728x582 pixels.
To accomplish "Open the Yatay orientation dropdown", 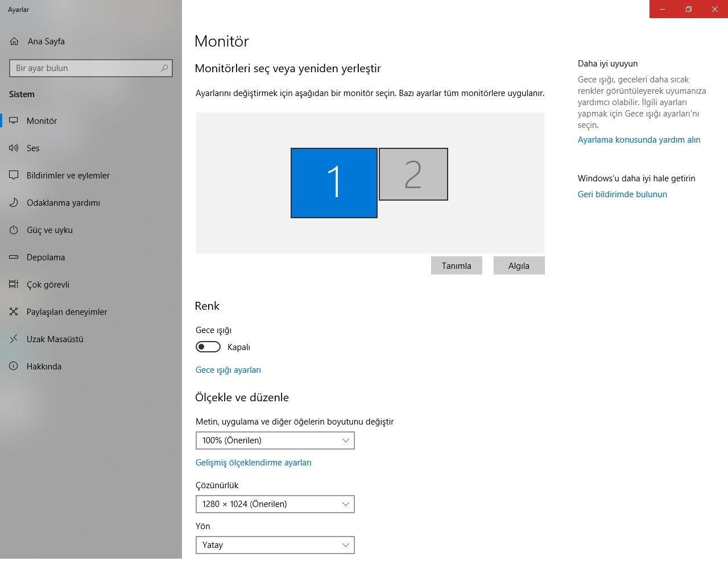I will coord(275,545).
